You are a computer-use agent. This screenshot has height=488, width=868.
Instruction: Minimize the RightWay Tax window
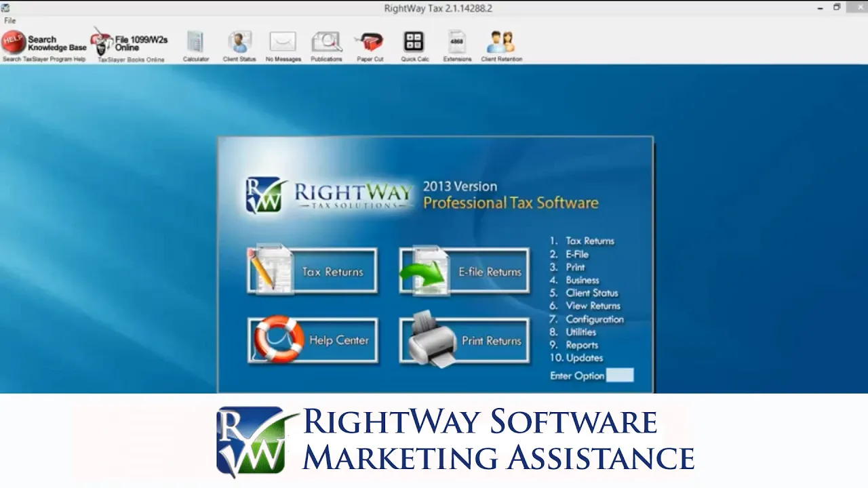point(821,7)
